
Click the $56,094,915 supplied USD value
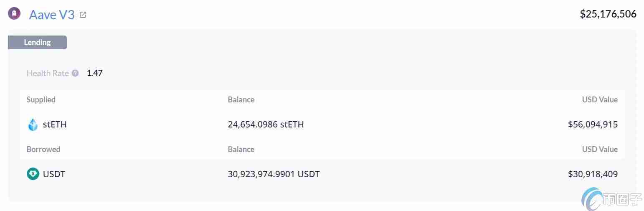(x=593, y=125)
